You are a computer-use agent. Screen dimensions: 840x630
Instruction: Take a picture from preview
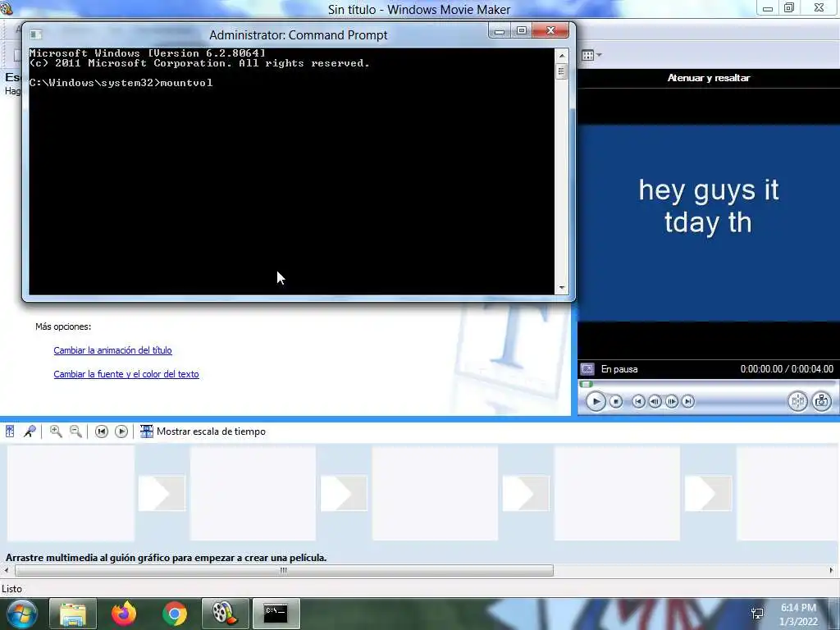pos(821,401)
